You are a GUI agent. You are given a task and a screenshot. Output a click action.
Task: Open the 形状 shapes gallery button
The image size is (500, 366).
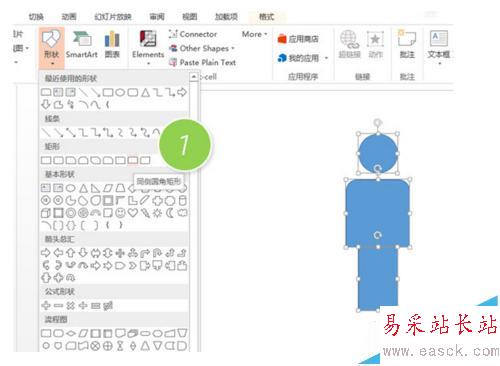(51, 47)
